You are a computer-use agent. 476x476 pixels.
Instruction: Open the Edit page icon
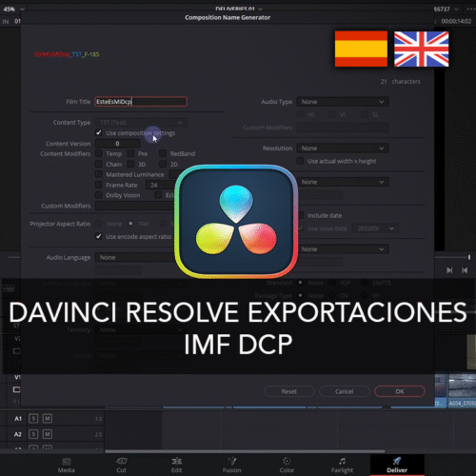point(177,462)
